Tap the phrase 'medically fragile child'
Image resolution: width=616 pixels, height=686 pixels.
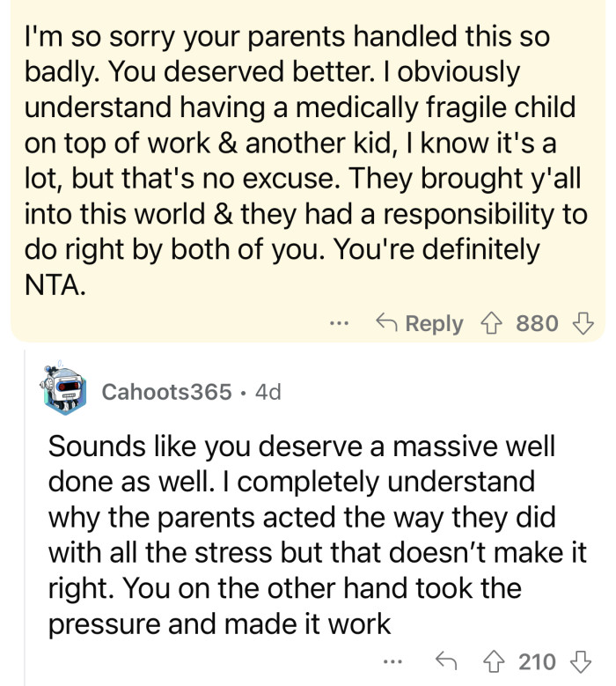coord(436,107)
